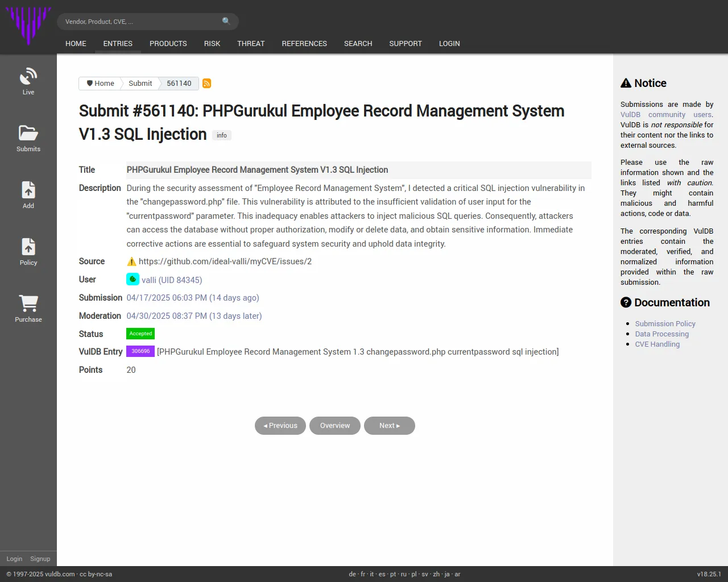Viewport: 728px width, 582px height.
Task: Open the LOGIN menu item
Action: pyautogui.click(x=449, y=44)
